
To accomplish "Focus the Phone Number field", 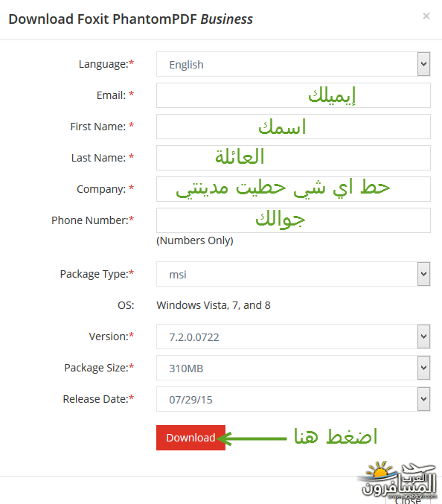I will point(293,220).
